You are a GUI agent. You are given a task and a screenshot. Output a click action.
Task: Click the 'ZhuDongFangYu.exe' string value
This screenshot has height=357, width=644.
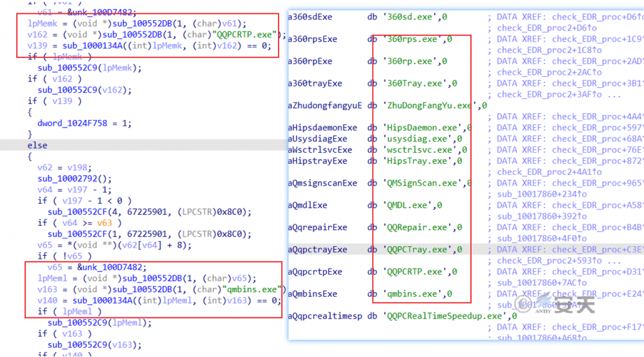[430, 106]
